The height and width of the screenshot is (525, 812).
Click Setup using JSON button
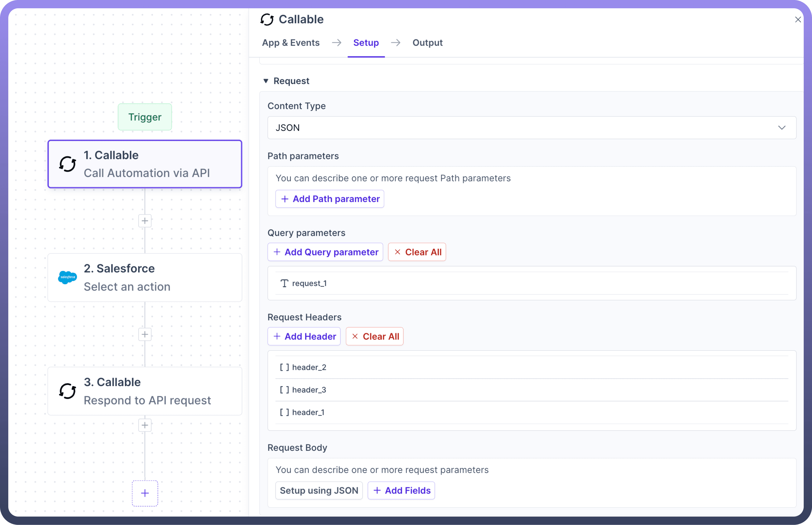point(319,490)
